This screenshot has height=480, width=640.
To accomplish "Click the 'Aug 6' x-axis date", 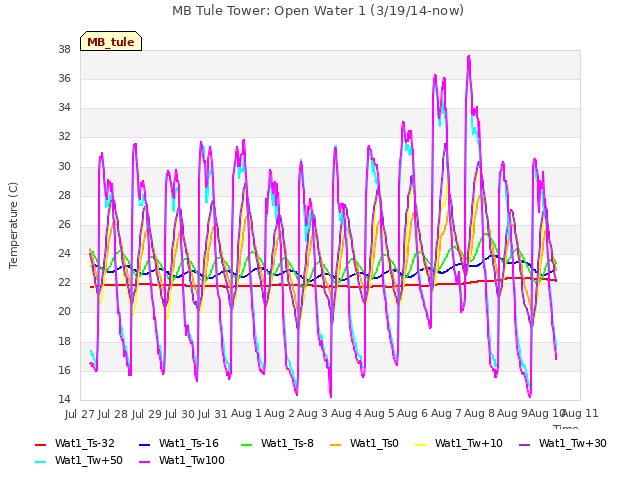I will coord(413,414).
